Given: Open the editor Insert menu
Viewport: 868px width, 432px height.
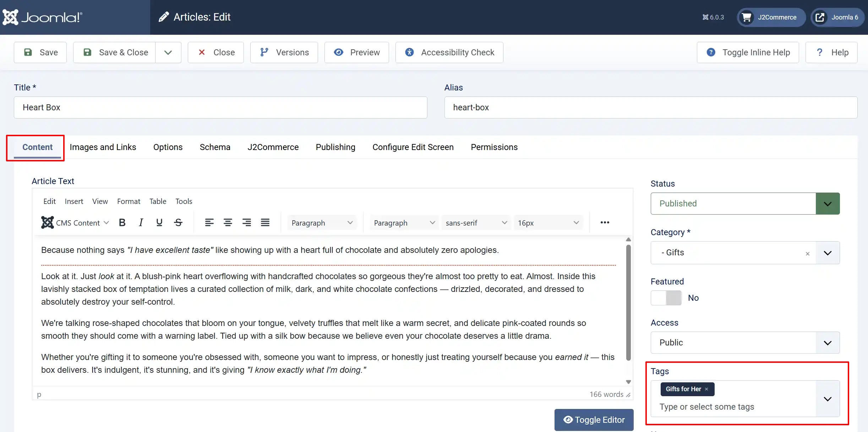Looking at the screenshot, I should click(74, 201).
